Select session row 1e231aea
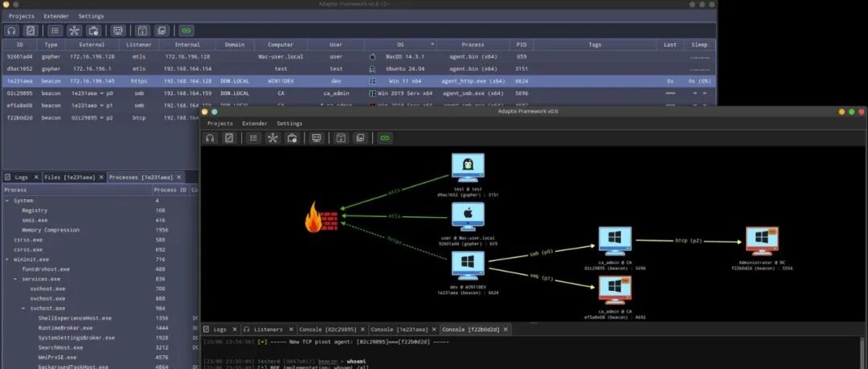868x369 pixels. pyautogui.click(x=358, y=81)
